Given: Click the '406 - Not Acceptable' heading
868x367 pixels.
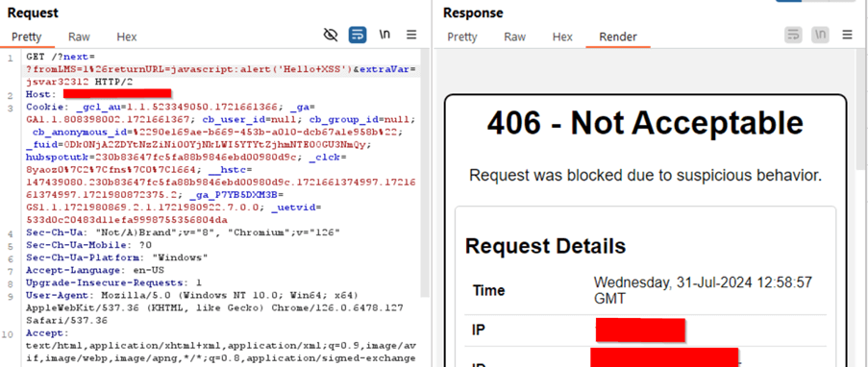Looking at the screenshot, I should 645,123.
